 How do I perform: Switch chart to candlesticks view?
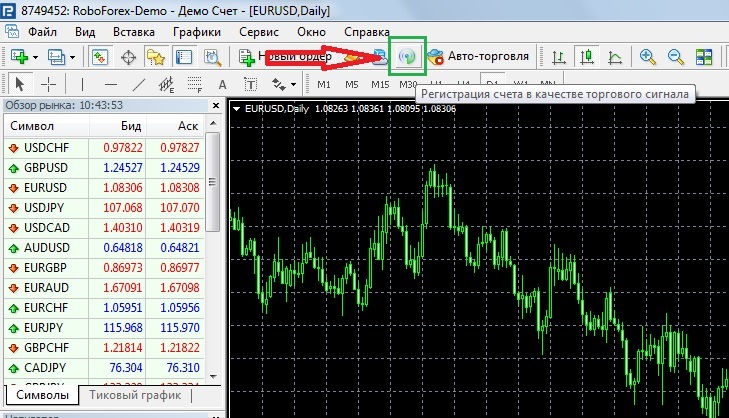pos(587,57)
